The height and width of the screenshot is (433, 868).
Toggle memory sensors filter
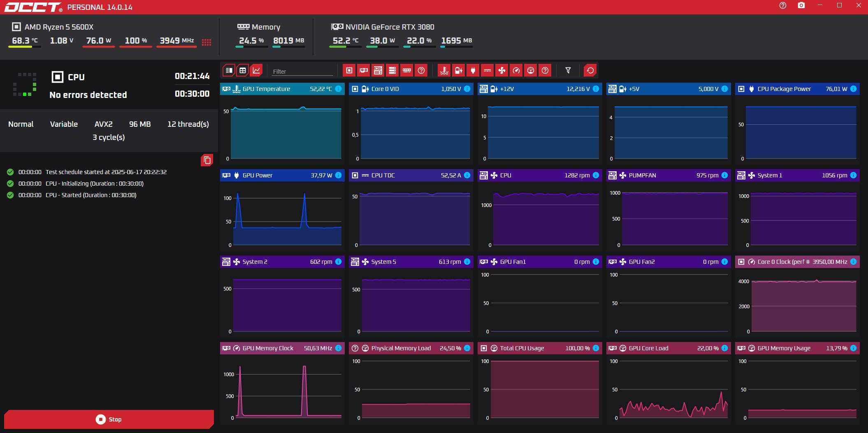point(407,70)
